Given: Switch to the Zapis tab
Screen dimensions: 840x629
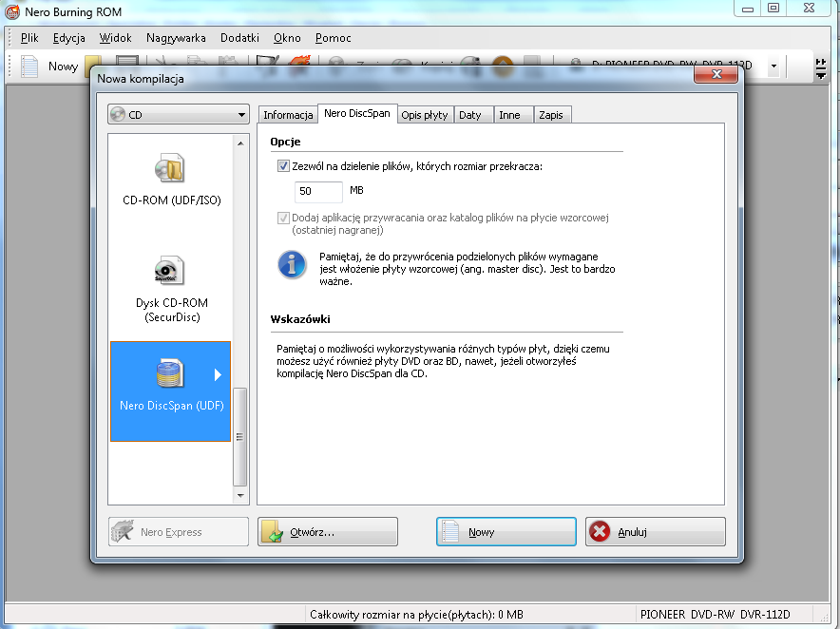Looking at the screenshot, I should pyautogui.click(x=551, y=115).
